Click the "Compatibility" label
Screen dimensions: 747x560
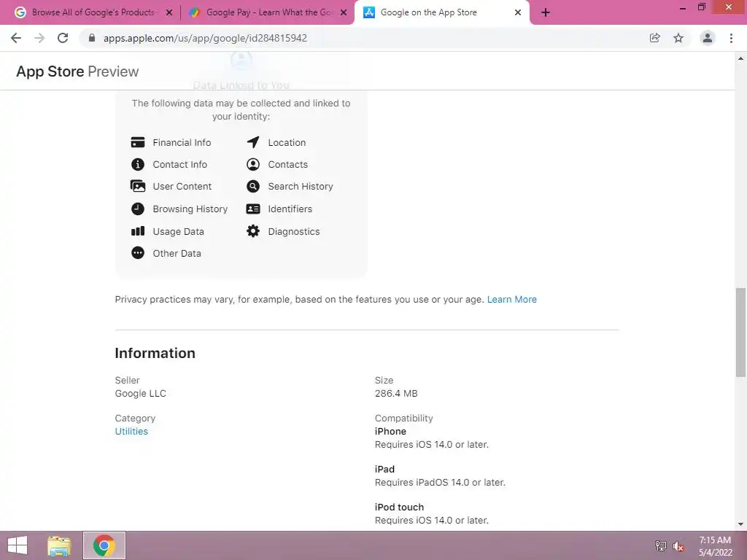click(x=404, y=418)
